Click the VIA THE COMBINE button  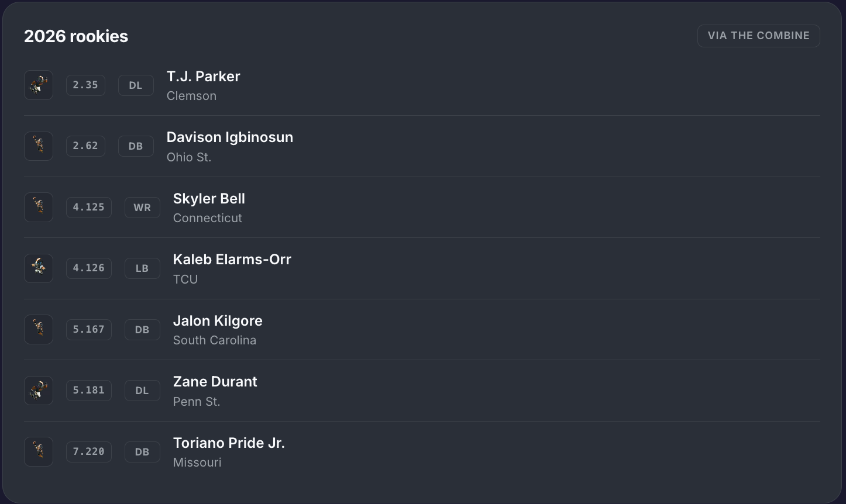click(x=758, y=36)
